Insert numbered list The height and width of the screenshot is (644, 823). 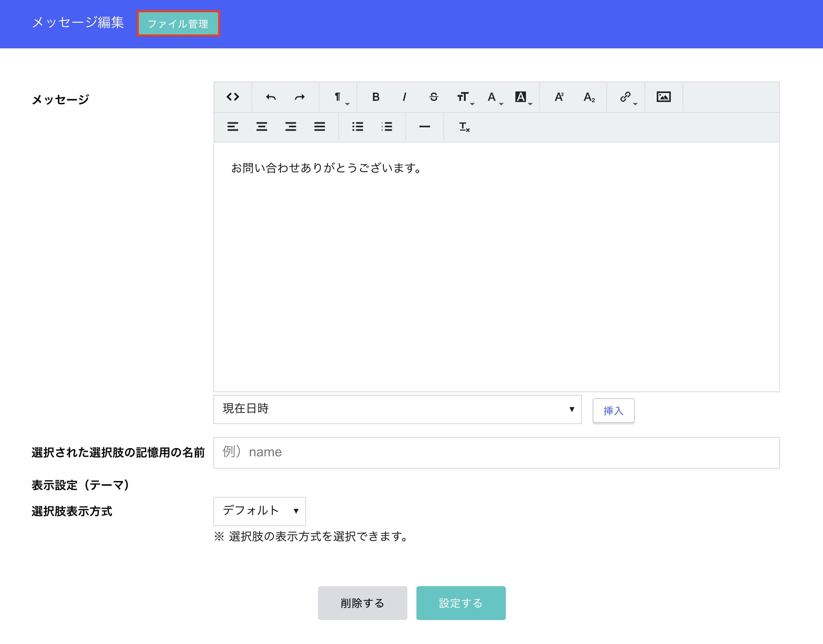(387, 127)
